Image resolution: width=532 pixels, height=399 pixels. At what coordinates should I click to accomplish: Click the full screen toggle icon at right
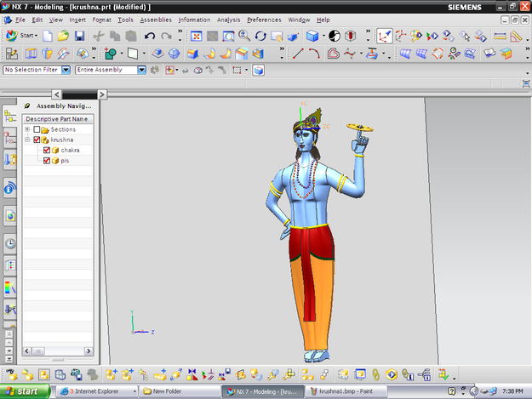[526, 83]
